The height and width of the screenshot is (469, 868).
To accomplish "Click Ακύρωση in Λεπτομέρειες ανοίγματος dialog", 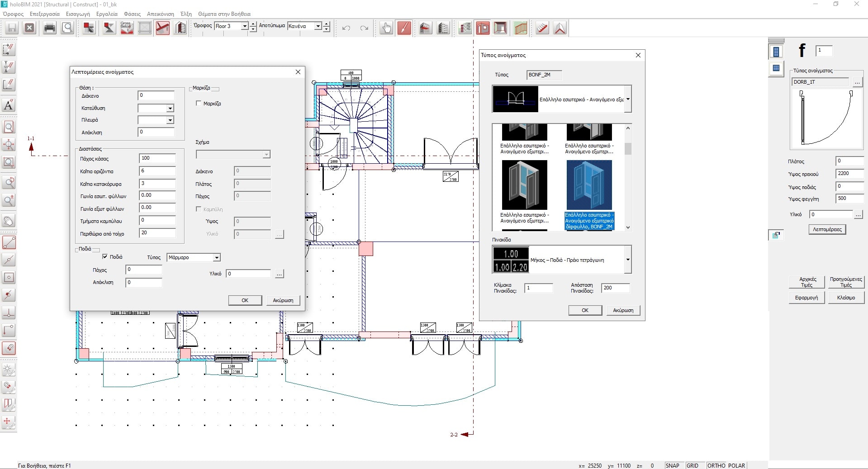I will pos(283,300).
